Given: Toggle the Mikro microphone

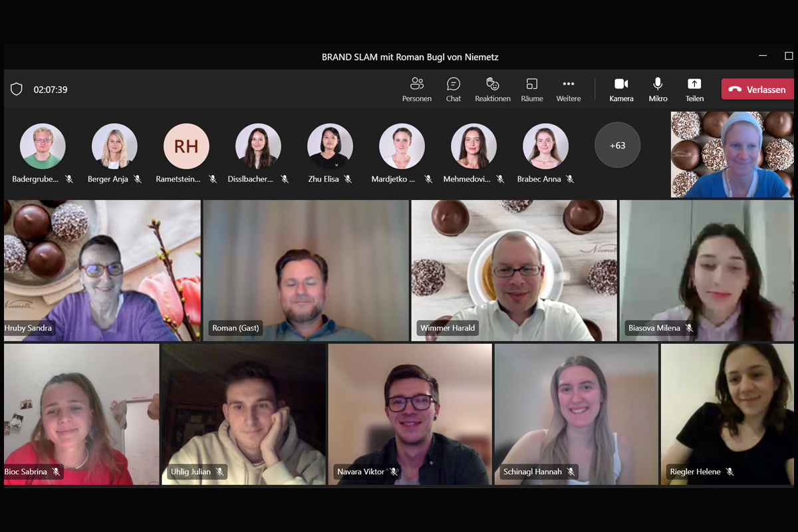Looking at the screenshot, I should tap(658, 89).
